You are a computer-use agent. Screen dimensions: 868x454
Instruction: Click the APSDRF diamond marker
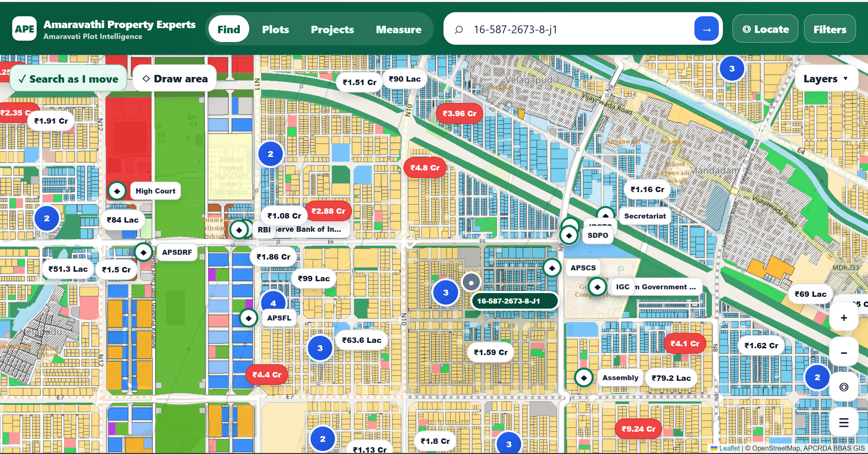point(143,252)
